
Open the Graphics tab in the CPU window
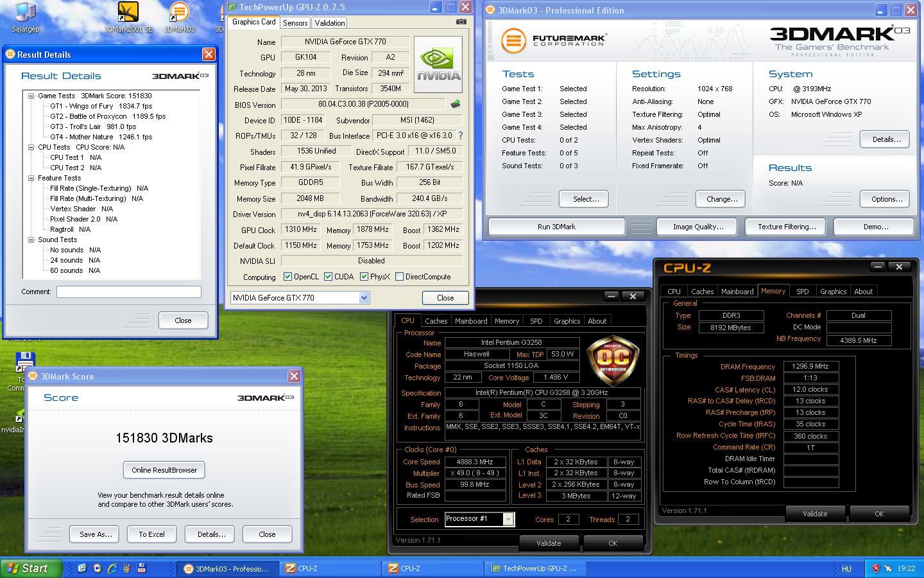(x=567, y=321)
